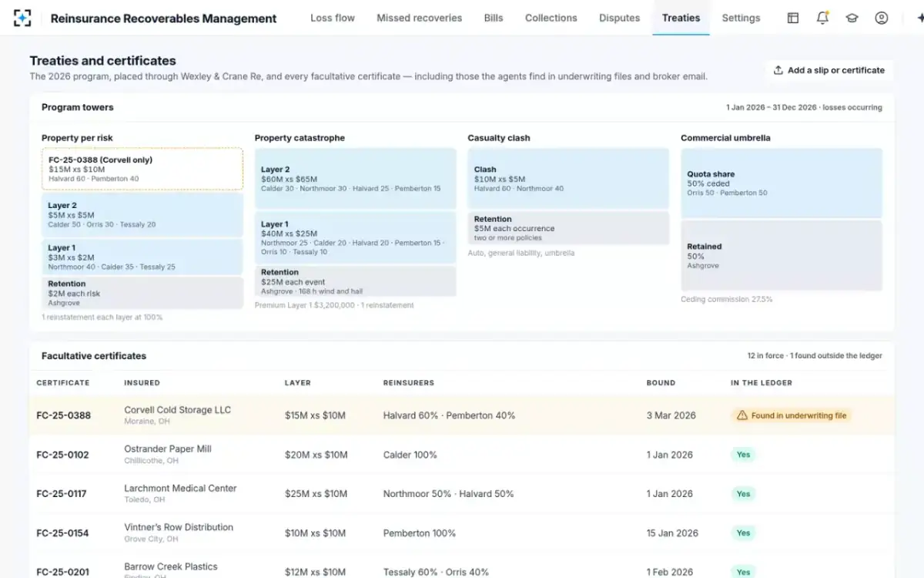This screenshot has height=578, width=924.
Task: Click the CERTIFICATE column header
Action: (x=63, y=383)
